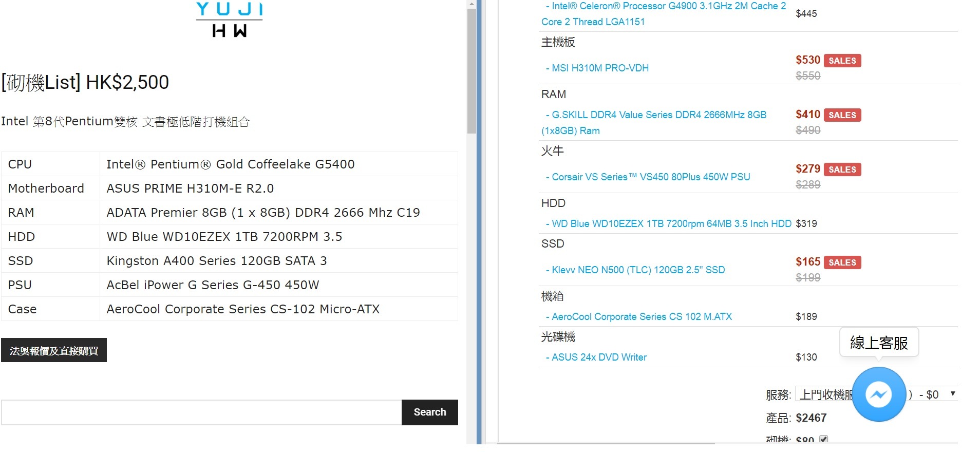Click the product total $2467
The height and width of the screenshot is (452, 980).
click(811, 418)
